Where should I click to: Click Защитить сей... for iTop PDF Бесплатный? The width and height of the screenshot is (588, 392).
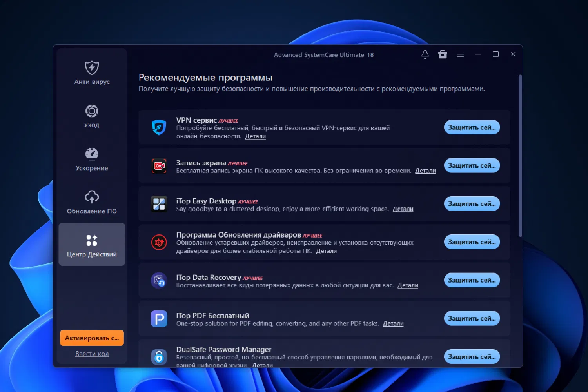coord(472,318)
